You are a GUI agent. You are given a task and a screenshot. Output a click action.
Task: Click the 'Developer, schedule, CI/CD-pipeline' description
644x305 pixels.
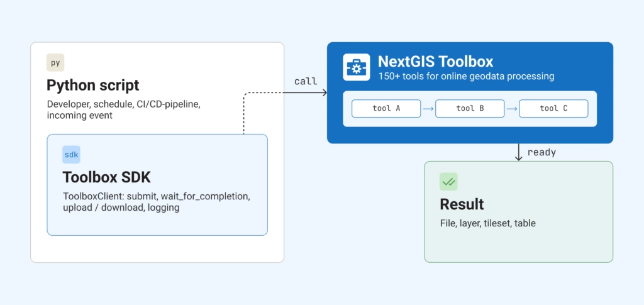tap(124, 109)
